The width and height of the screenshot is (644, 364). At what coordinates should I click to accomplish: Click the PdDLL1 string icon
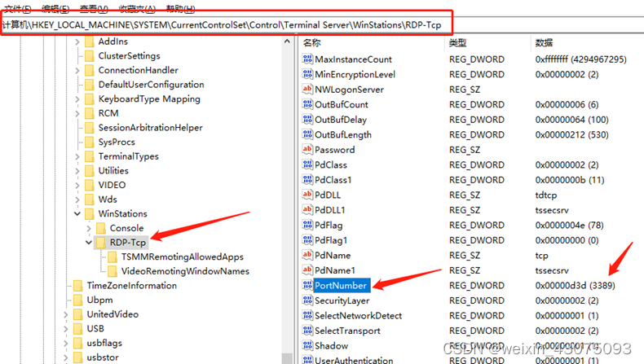tap(307, 209)
